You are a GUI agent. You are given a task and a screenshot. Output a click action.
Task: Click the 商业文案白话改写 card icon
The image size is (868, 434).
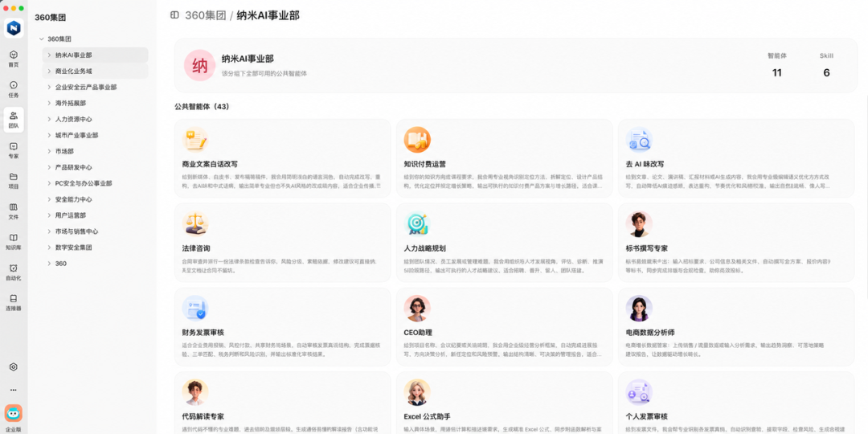click(195, 140)
